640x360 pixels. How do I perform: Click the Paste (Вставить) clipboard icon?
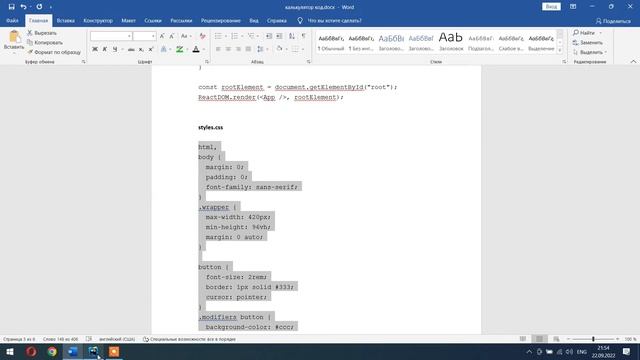(x=14, y=37)
